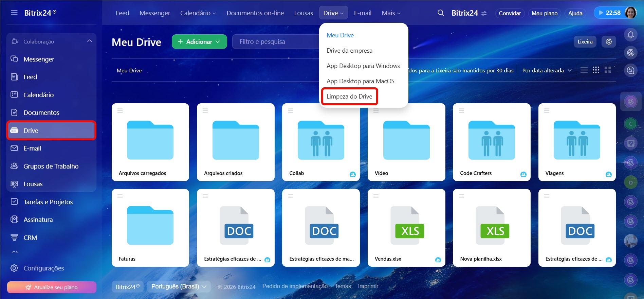Image resolution: width=644 pixels, height=299 pixels.
Task: Open the user profile avatar
Action: click(x=630, y=13)
